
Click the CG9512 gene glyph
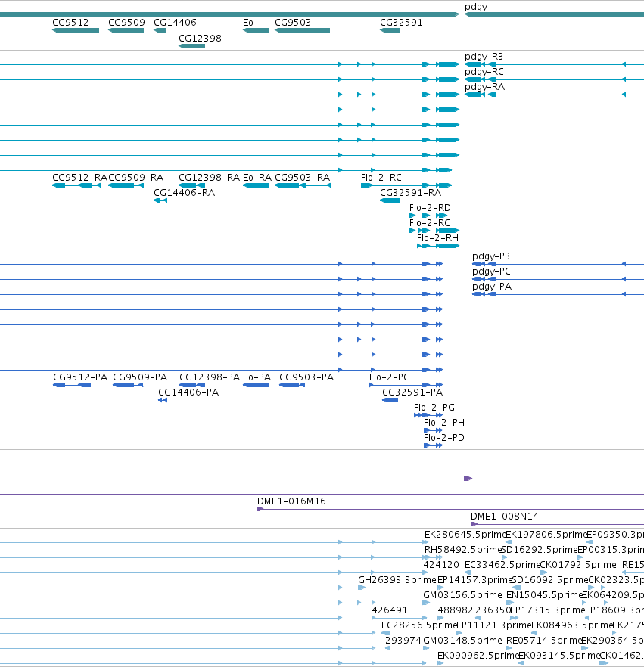pos(76,30)
